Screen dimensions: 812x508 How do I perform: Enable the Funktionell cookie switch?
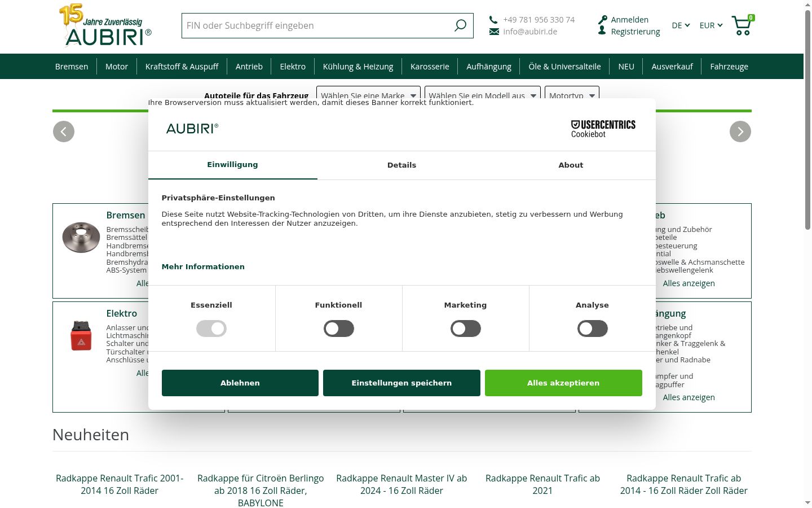click(339, 329)
